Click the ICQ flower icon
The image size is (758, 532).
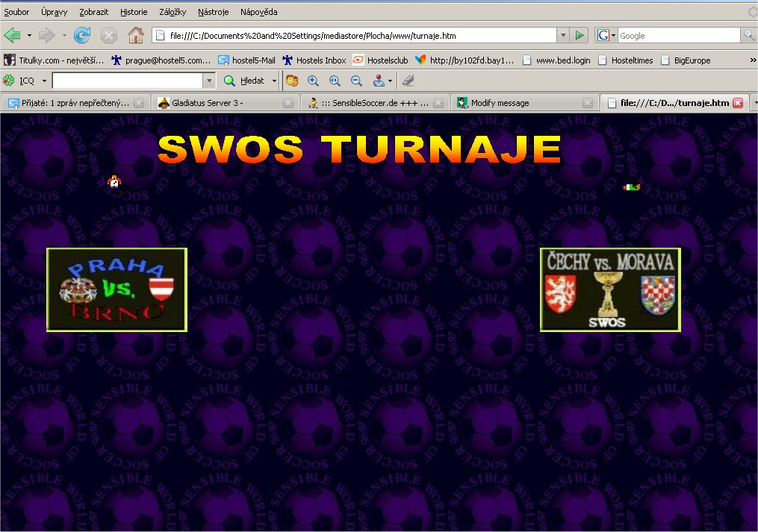(x=9, y=81)
